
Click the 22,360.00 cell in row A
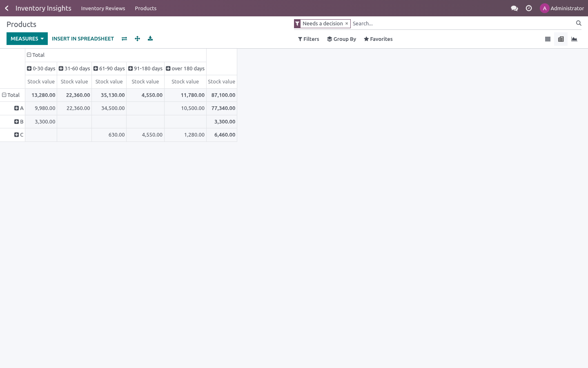74,108
